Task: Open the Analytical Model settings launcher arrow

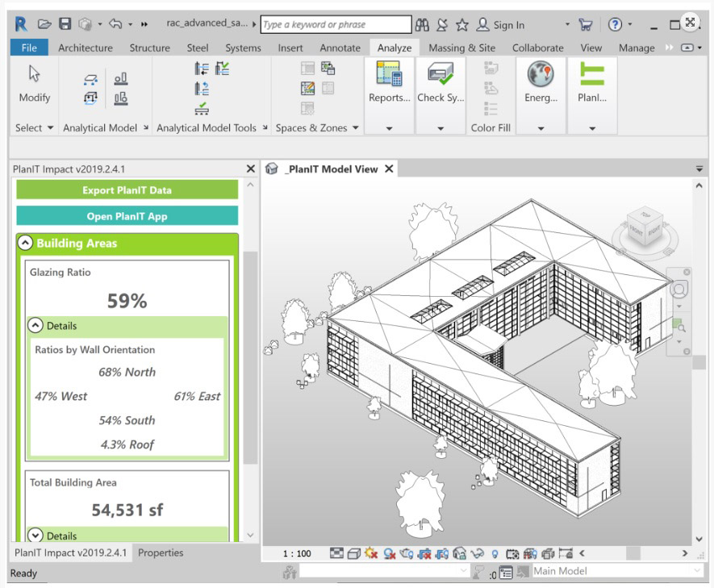Action: tap(146, 128)
